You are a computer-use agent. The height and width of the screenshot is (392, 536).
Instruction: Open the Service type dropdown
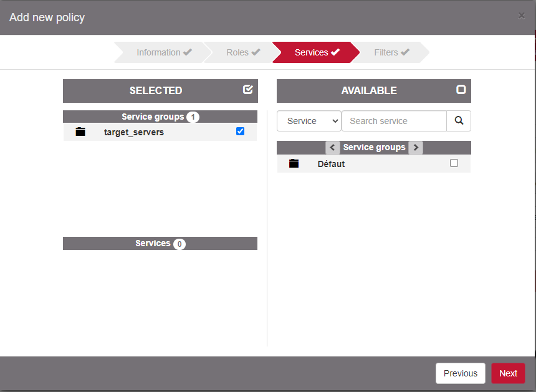tap(309, 121)
